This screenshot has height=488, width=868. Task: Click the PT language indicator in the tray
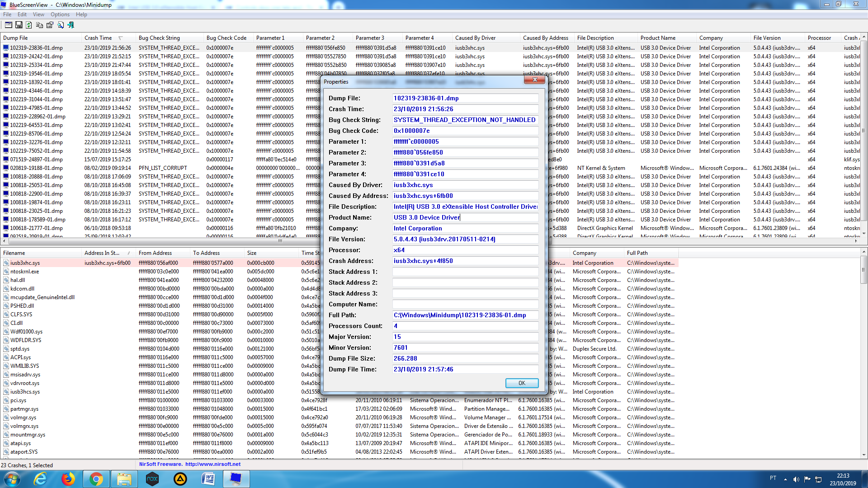[773, 478]
